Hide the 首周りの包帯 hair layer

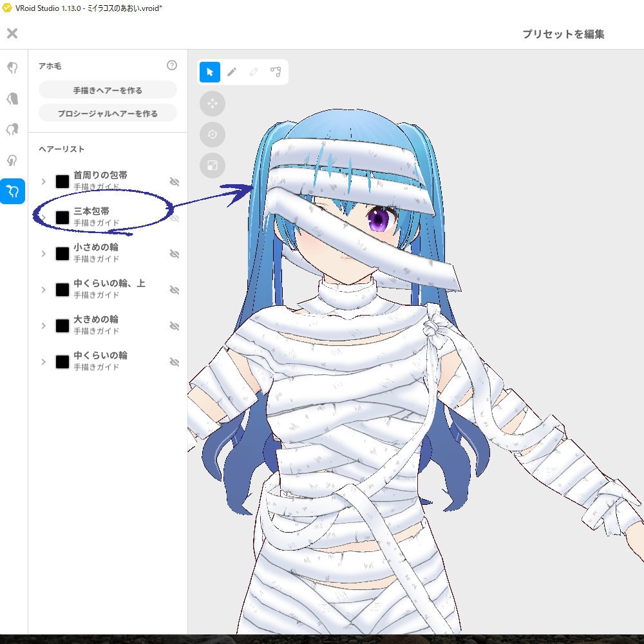click(174, 182)
